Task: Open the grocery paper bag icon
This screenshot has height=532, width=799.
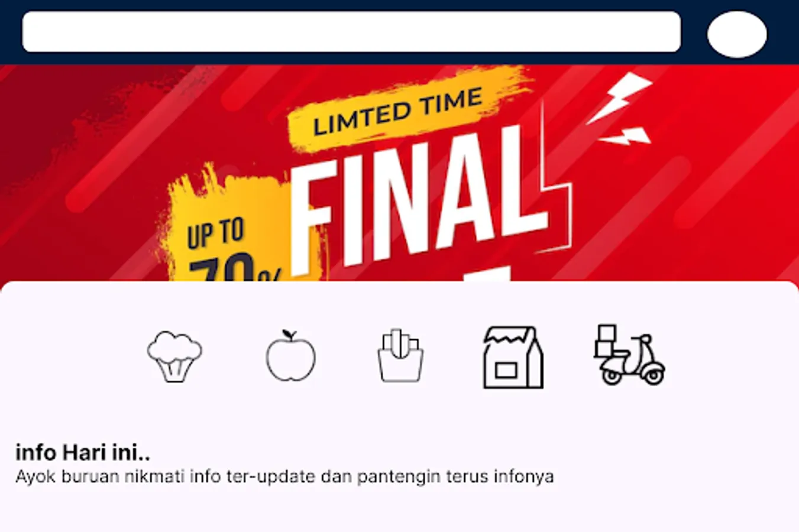Action: point(513,357)
